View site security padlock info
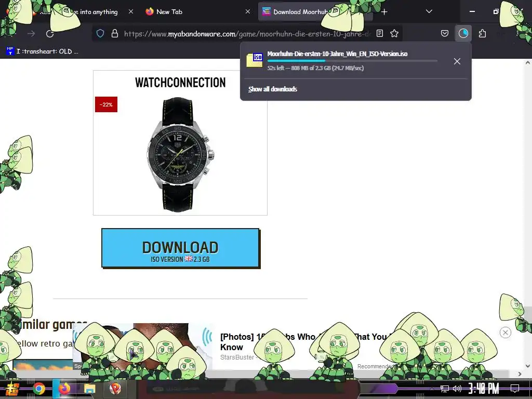The width and height of the screenshot is (532, 399). tap(115, 33)
